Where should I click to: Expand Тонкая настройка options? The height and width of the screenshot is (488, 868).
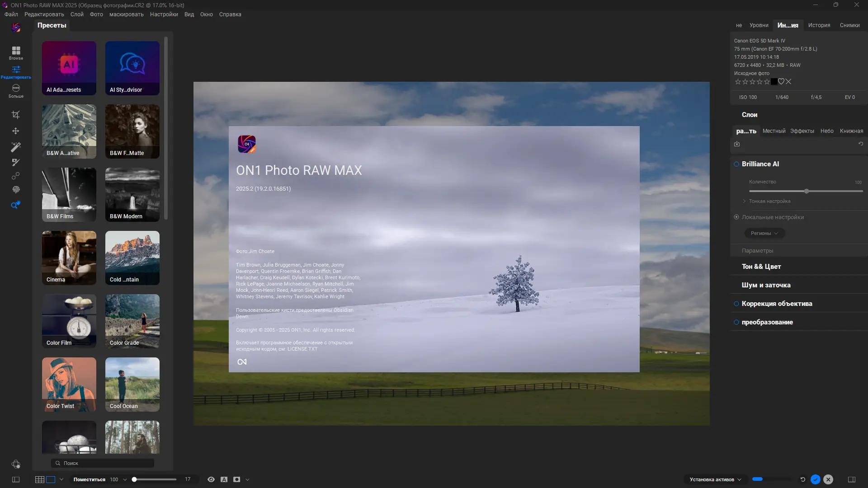tap(769, 201)
